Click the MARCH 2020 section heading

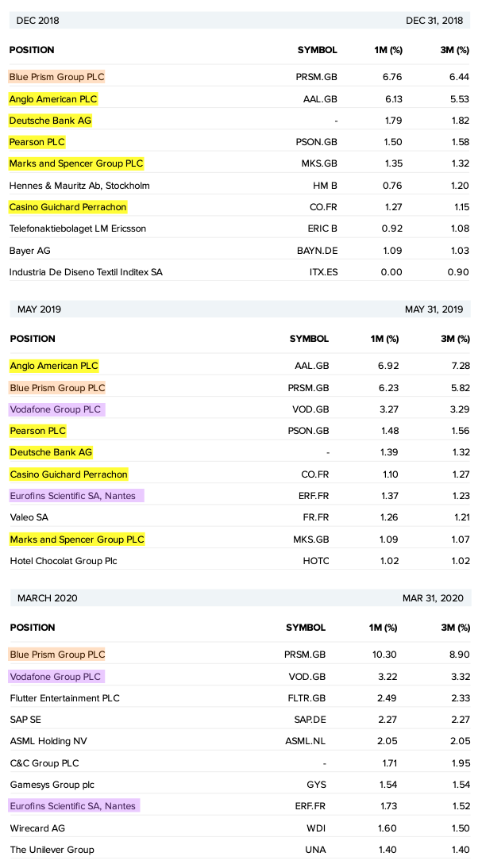[x=48, y=598]
